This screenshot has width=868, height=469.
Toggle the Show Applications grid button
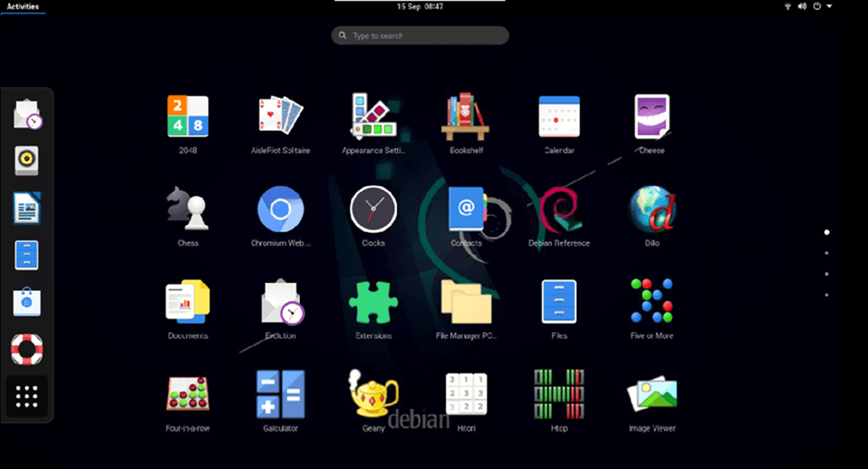coord(27,397)
